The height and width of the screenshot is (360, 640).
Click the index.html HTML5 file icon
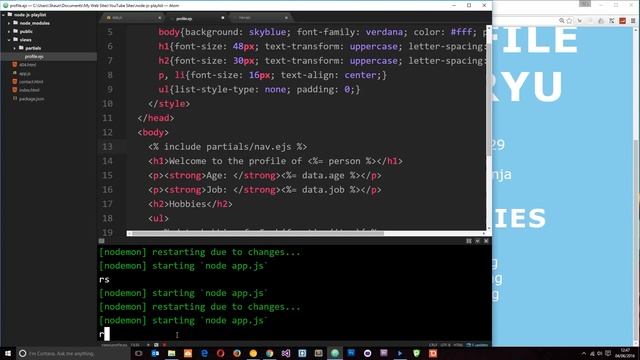click(x=15, y=90)
